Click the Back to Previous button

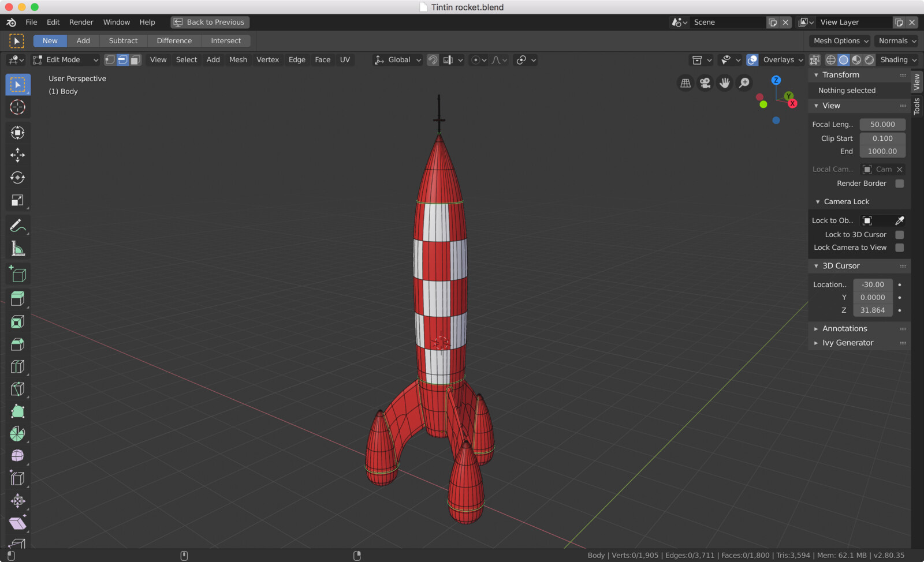pyautogui.click(x=210, y=23)
